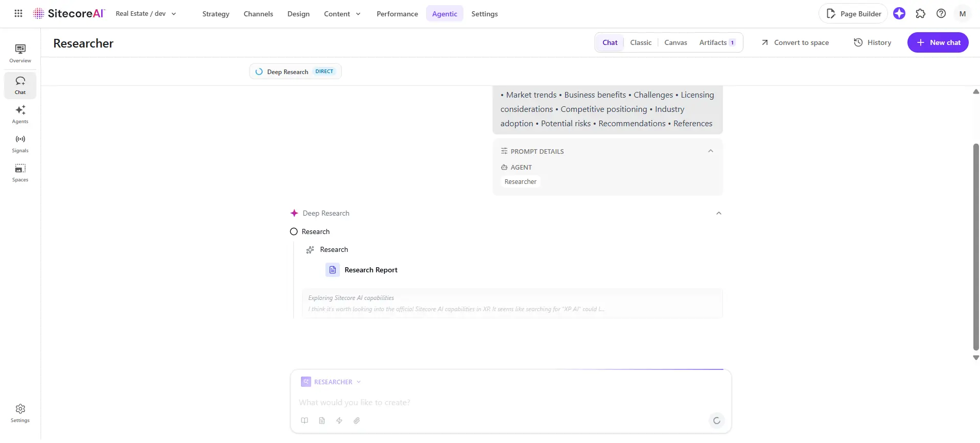980x443 pixels.
Task: Collapse the Prompt Details section
Action: tap(710, 151)
